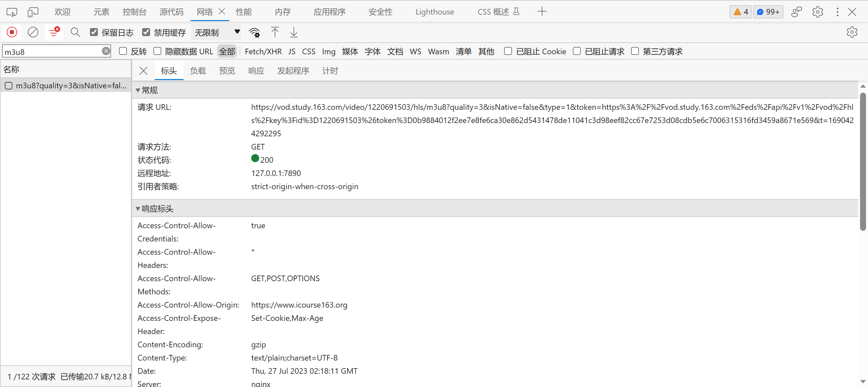Uncheck the 禁用缓存 checkbox
Viewport: 868px width, 387px height.
146,32
